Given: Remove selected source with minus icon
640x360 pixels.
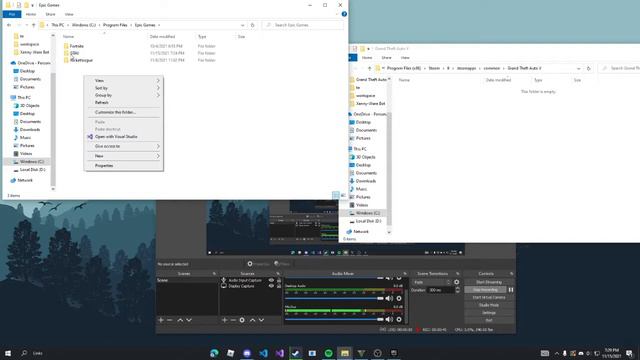Looking at the screenshot, I should tap(233, 320).
